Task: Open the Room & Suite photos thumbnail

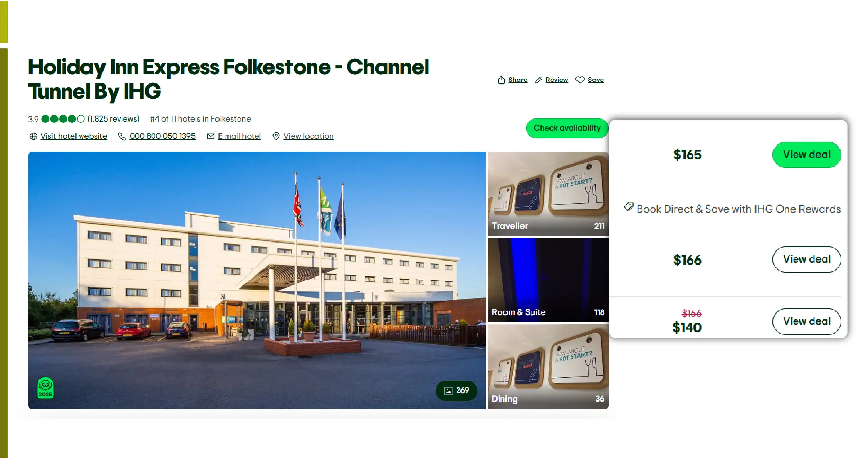Action: click(548, 280)
